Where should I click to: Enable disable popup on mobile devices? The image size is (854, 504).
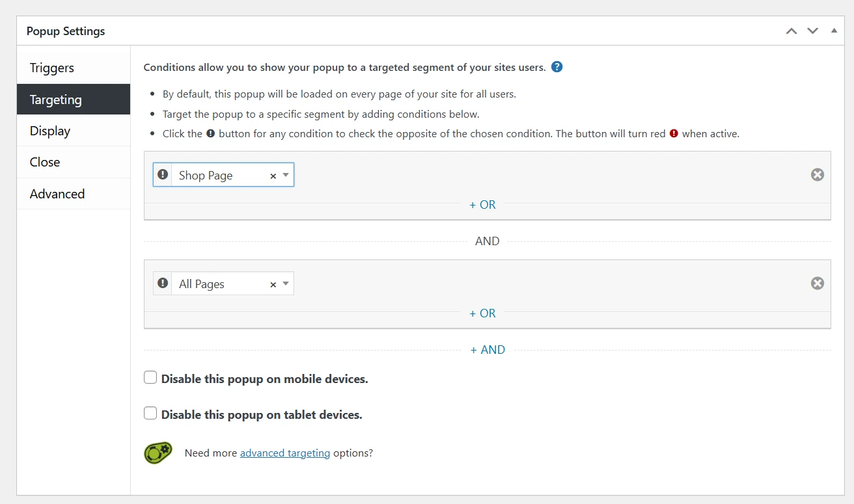click(150, 377)
